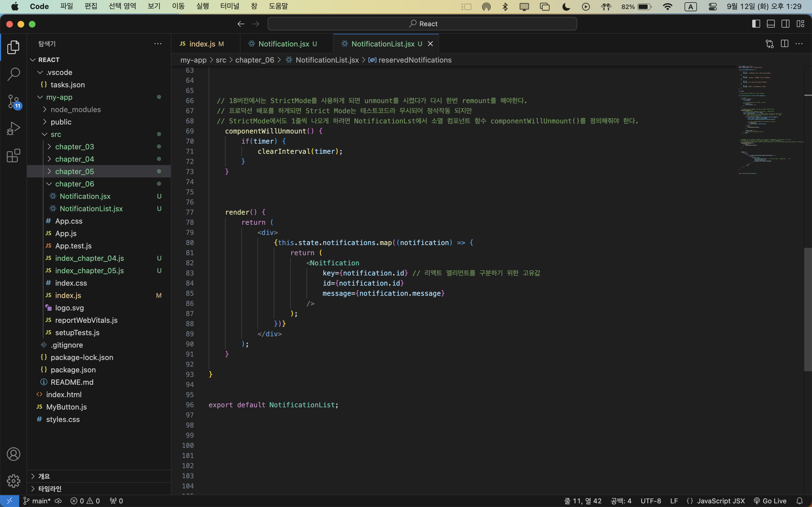The height and width of the screenshot is (507, 812).
Task: Open changes compare icon in editor toolbar
Action: click(769, 44)
